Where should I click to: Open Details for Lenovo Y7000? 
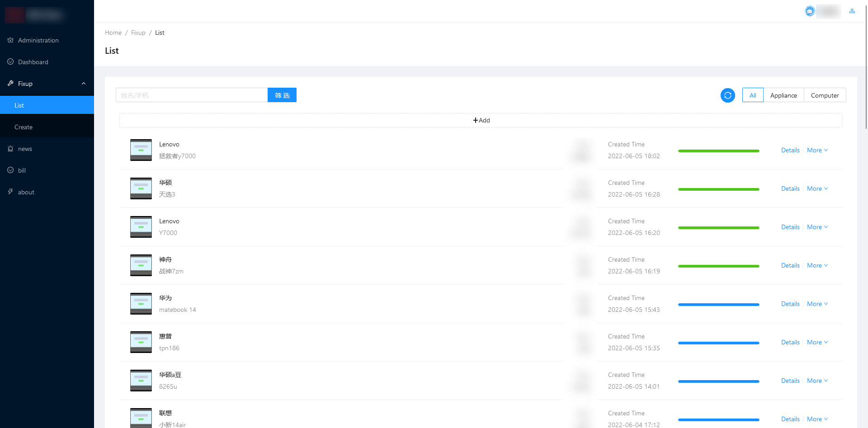pos(790,227)
